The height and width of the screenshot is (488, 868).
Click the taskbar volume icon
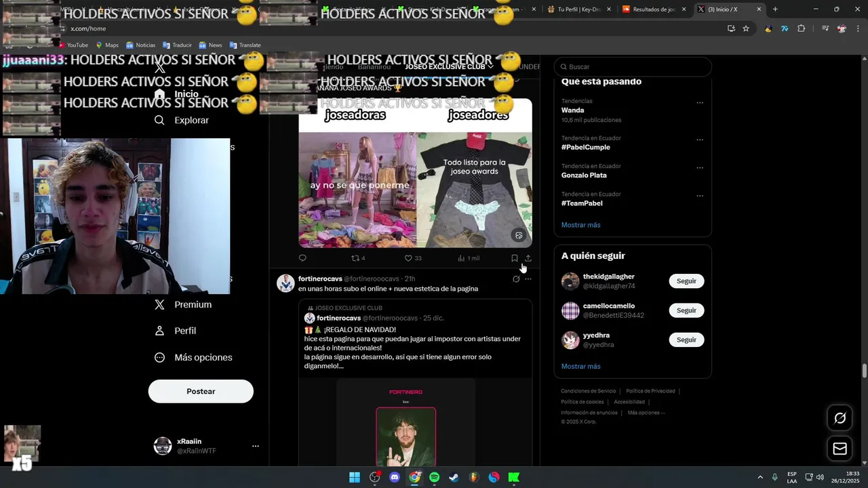click(820, 477)
